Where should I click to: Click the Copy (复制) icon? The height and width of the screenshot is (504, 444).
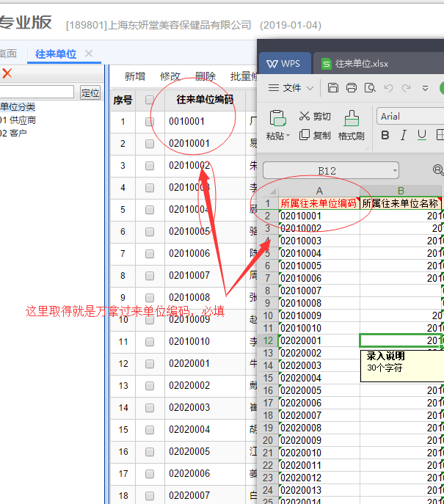(x=305, y=135)
